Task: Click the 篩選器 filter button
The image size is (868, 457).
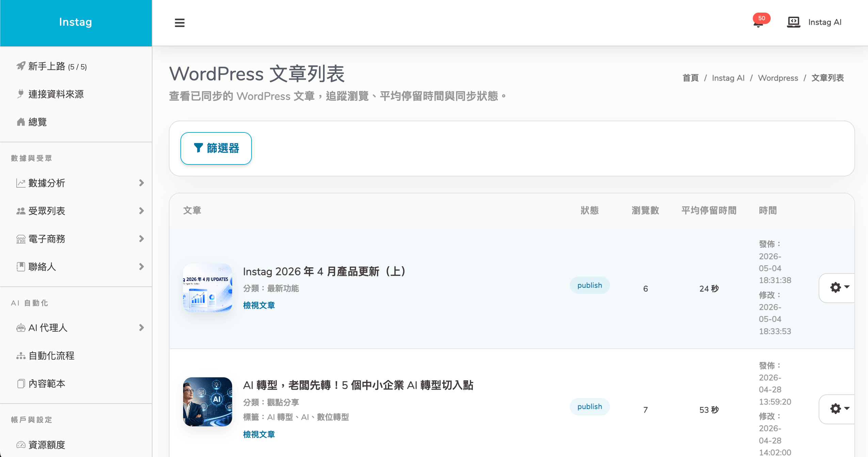Action: pos(216,148)
